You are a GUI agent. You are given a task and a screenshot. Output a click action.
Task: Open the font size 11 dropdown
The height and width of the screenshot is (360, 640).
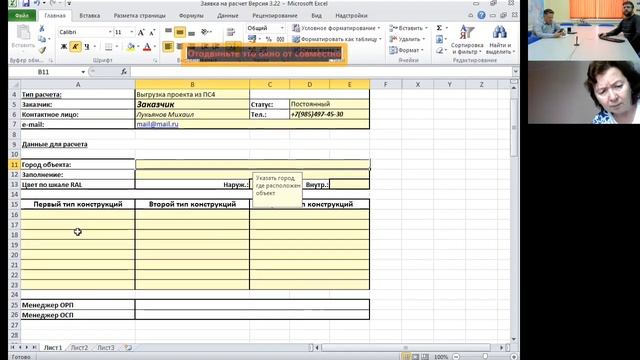(131, 32)
